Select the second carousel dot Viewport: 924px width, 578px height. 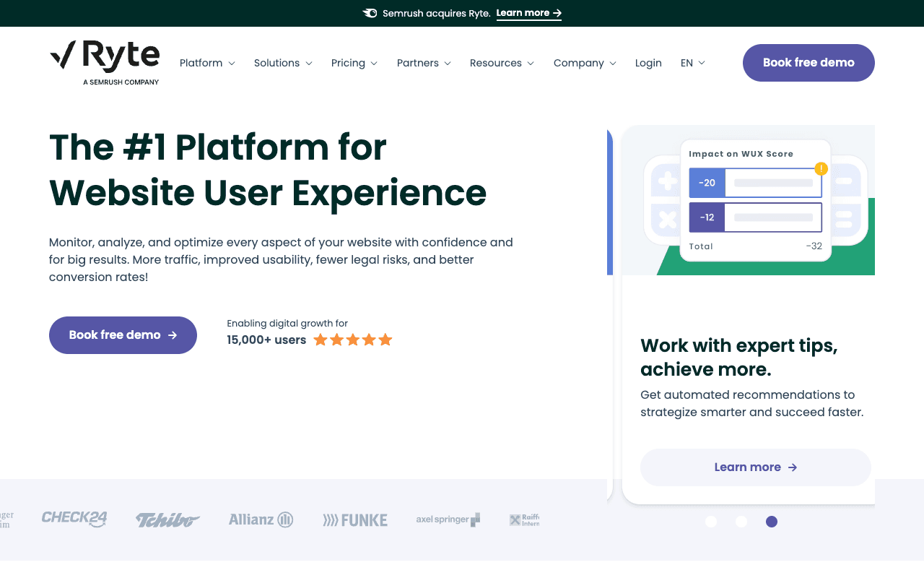click(741, 522)
